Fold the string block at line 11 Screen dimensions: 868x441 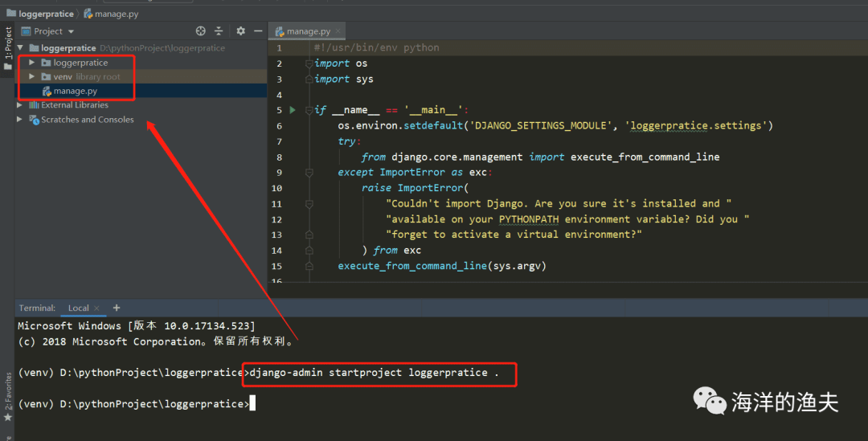pyautogui.click(x=309, y=203)
